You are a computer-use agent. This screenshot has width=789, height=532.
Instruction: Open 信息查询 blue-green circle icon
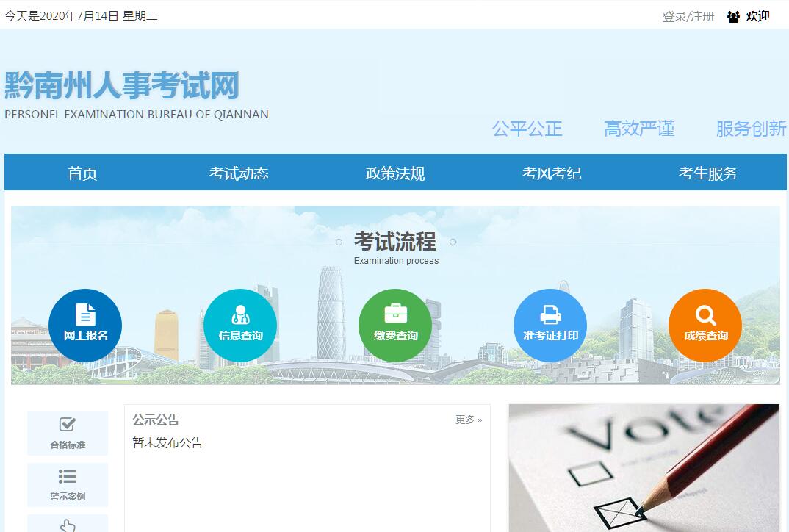(240, 325)
